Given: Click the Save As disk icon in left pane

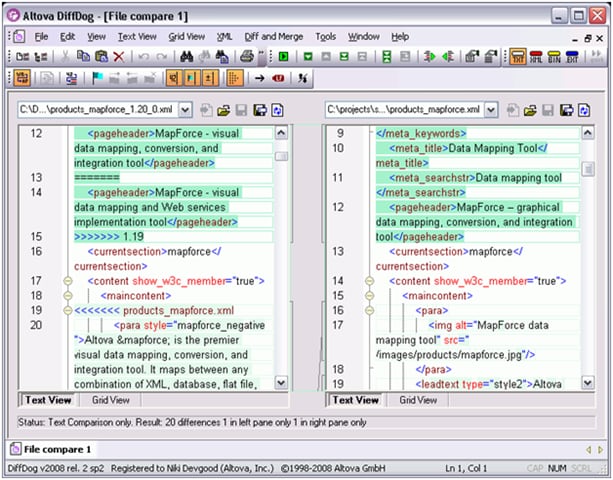Looking at the screenshot, I should [260, 110].
